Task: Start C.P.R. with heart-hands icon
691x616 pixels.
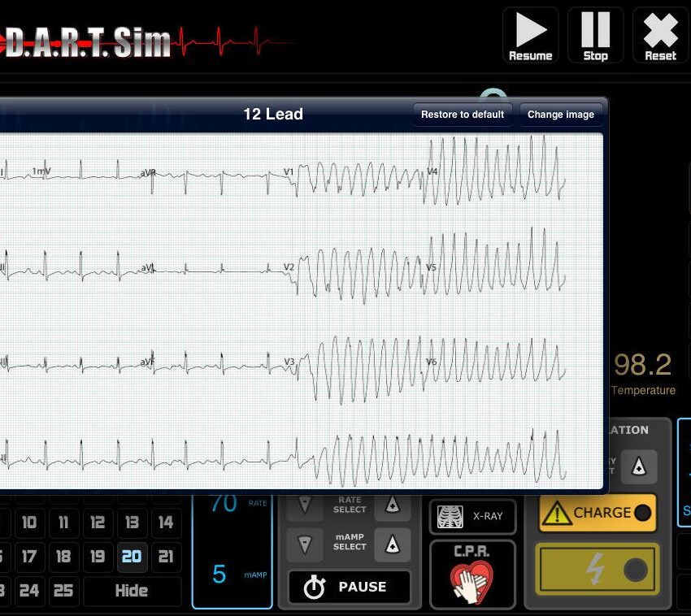Action: point(472,575)
